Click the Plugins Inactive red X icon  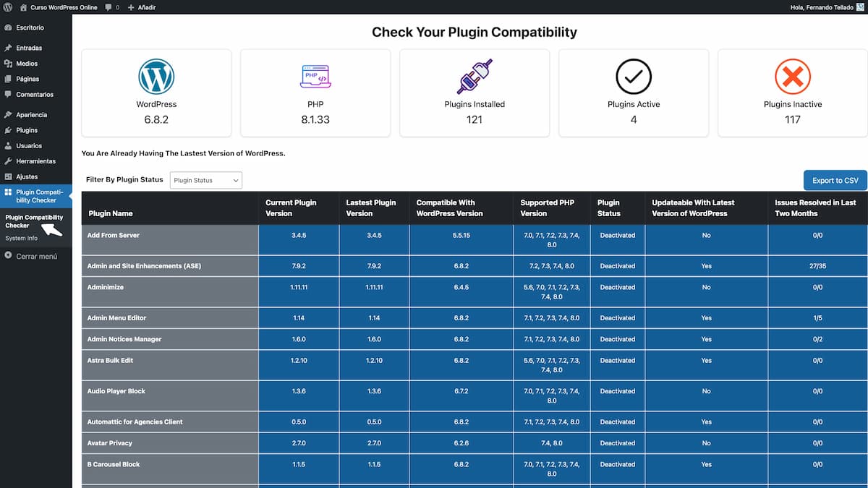[x=793, y=75]
